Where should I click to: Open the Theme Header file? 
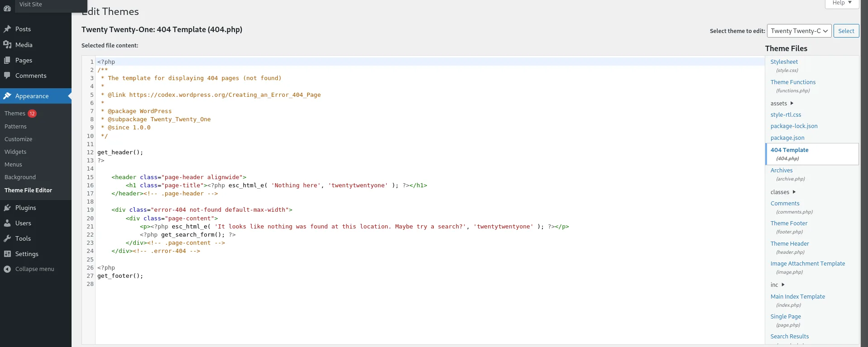[x=790, y=244]
